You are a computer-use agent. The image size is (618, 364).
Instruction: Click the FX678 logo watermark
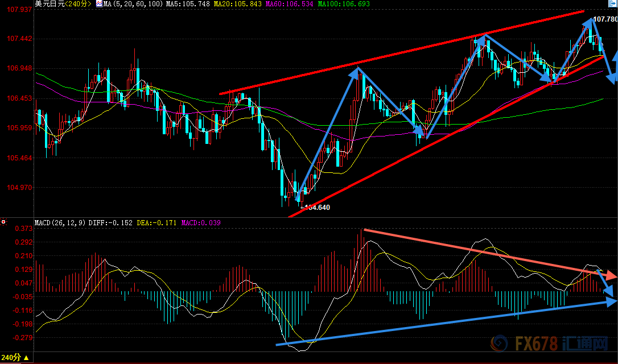click(x=550, y=344)
